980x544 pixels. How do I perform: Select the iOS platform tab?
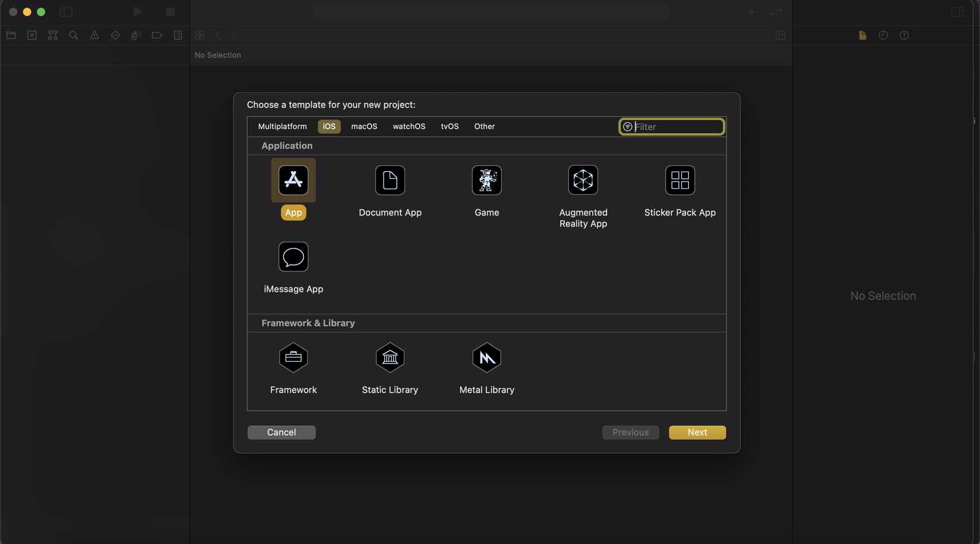point(329,126)
